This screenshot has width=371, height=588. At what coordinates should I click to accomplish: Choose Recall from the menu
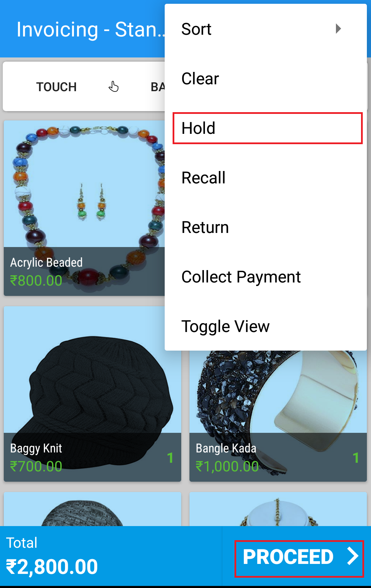(x=265, y=178)
